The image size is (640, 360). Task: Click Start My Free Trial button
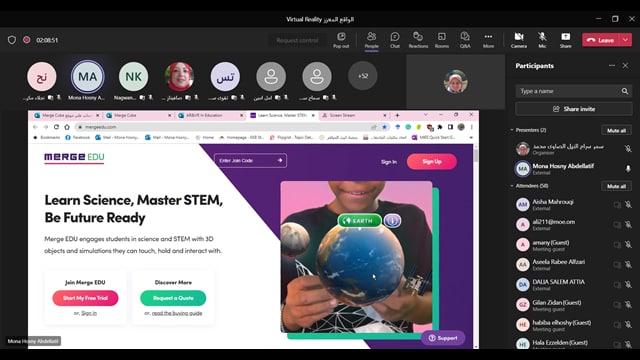(x=85, y=298)
